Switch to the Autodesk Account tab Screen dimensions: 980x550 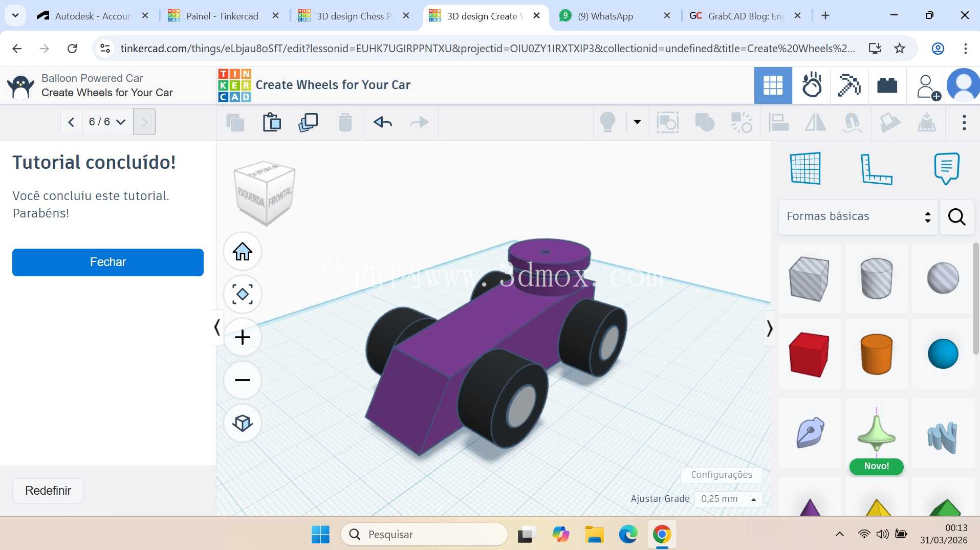coord(93,16)
